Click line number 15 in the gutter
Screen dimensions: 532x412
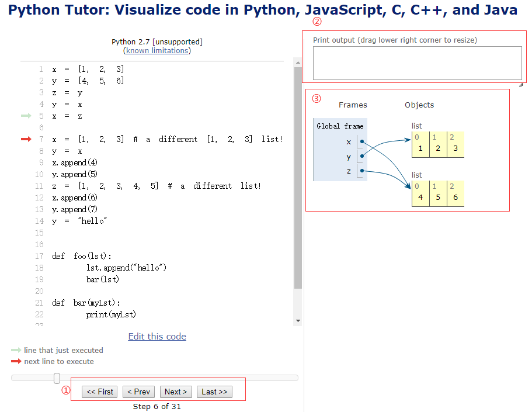[x=39, y=233]
